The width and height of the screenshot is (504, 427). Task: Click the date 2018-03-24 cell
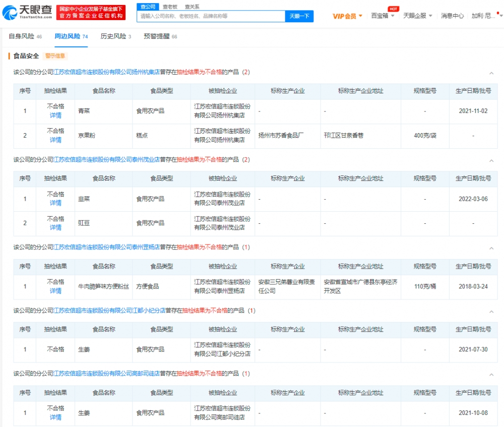[x=473, y=286]
